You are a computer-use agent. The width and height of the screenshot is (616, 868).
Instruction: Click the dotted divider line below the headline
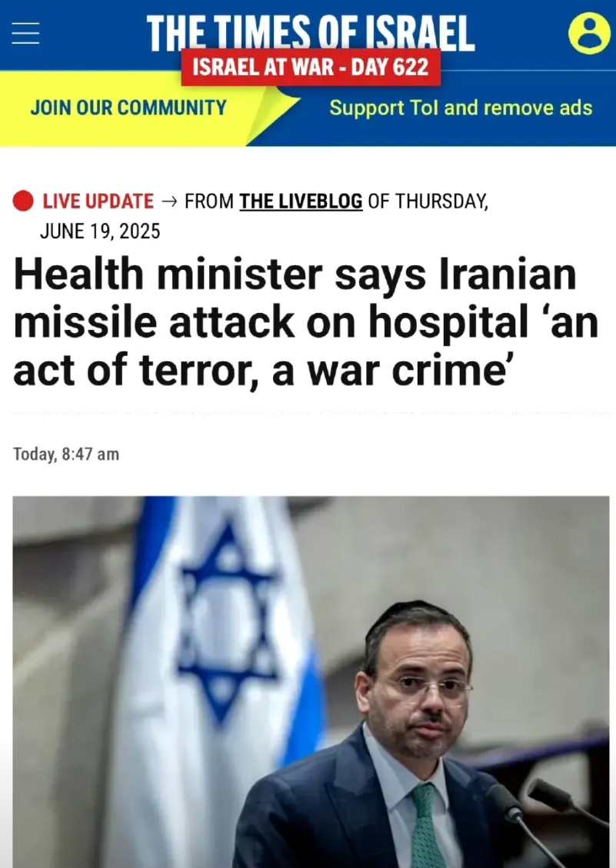311,413
